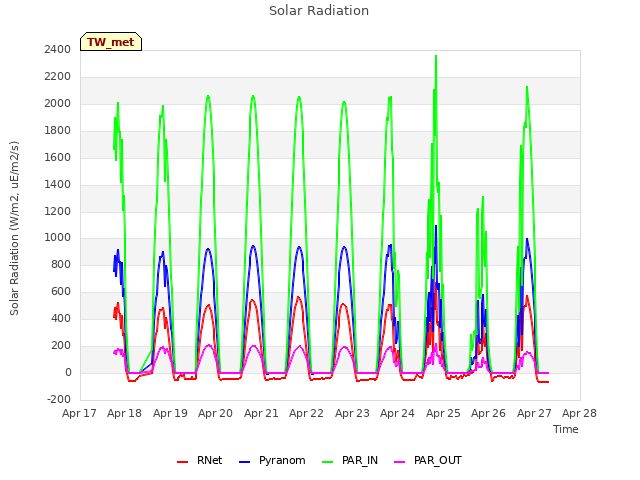This screenshot has height=480, width=640.
Task: Click the Solar Radiation y-axis title
Action: (14, 228)
